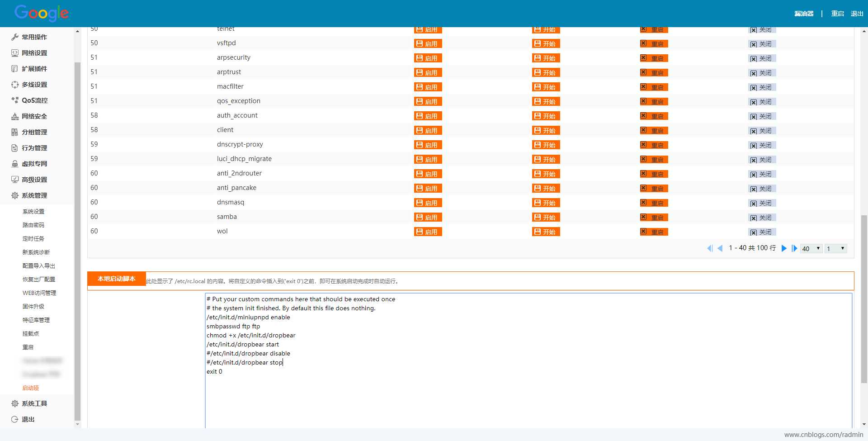Go to next table page
This screenshot has width=868, height=441.
pyautogui.click(x=784, y=248)
